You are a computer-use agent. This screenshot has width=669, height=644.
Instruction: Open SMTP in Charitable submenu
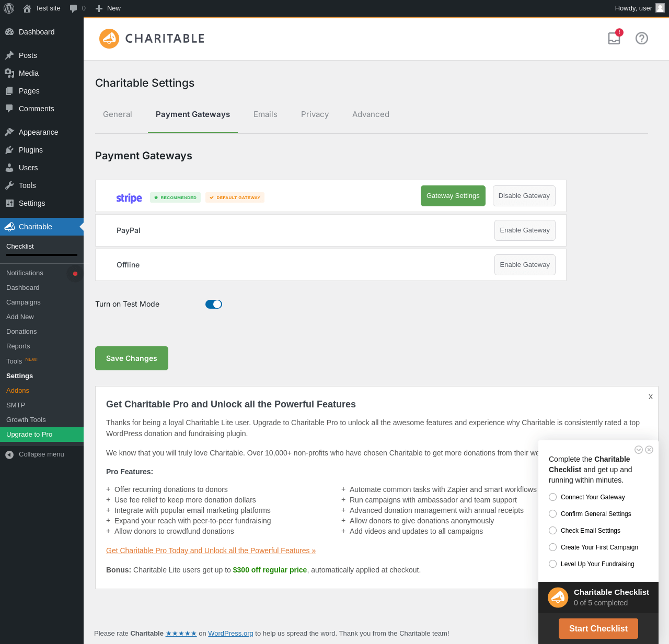click(x=42, y=405)
